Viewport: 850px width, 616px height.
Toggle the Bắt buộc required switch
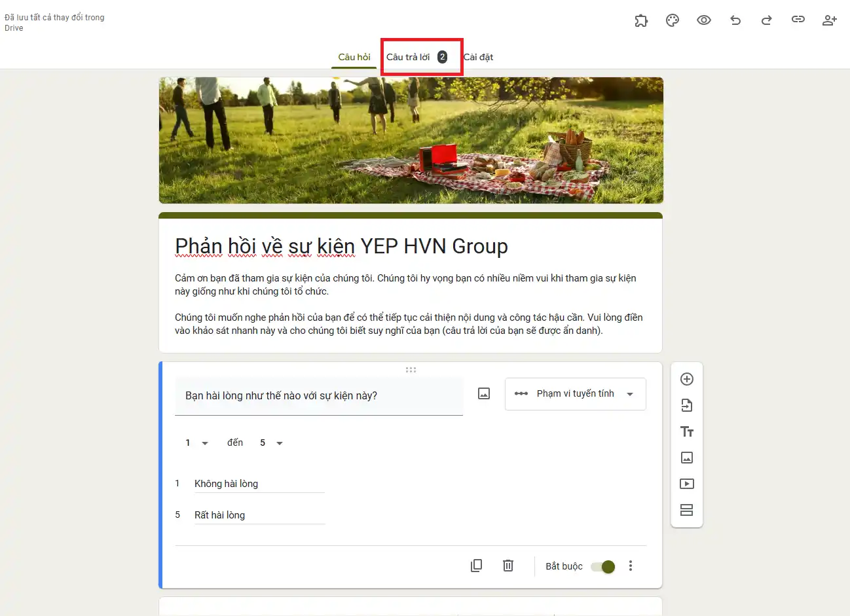602,566
